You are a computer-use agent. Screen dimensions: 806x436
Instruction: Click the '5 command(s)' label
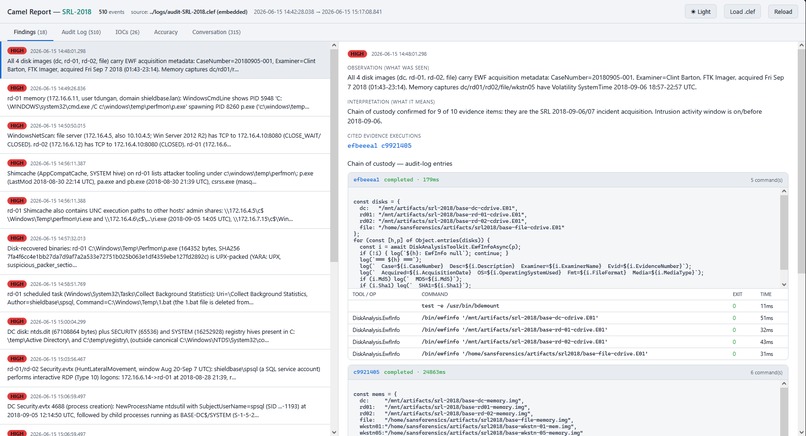coord(766,180)
